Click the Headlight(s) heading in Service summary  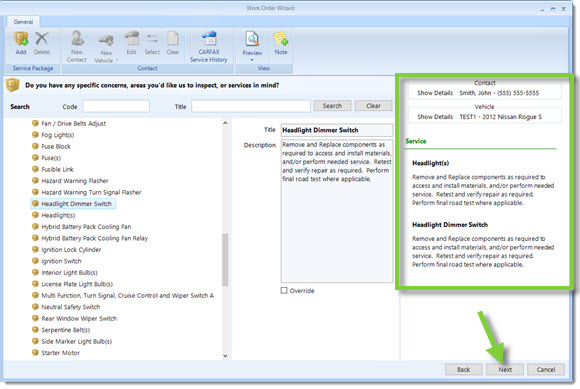(431, 163)
